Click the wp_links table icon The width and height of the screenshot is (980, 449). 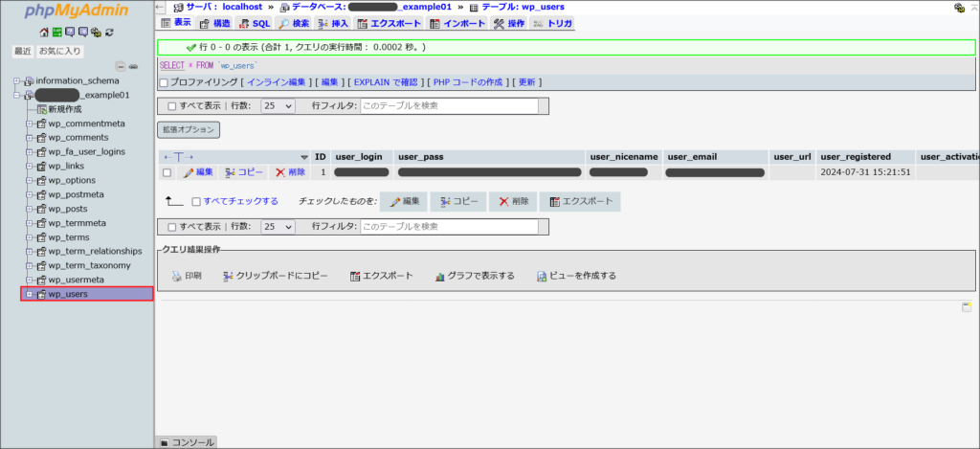point(42,167)
